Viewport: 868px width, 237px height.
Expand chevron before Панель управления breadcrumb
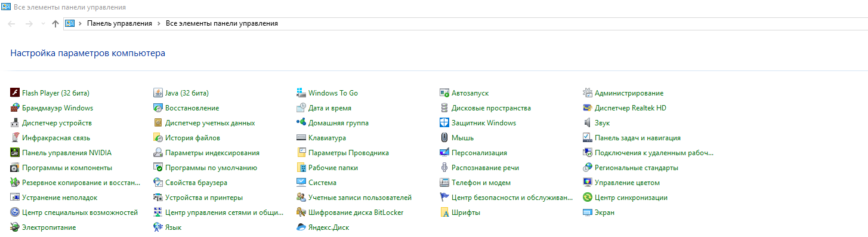(x=80, y=24)
